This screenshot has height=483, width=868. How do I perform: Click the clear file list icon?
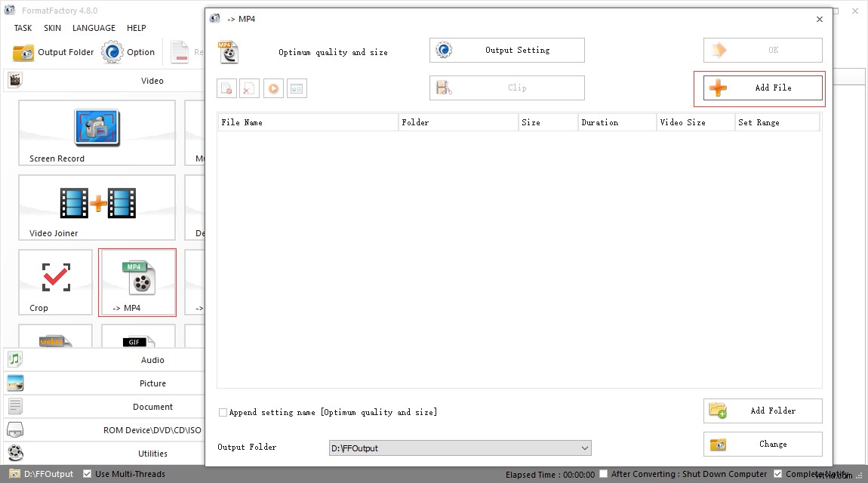click(x=249, y=88)
